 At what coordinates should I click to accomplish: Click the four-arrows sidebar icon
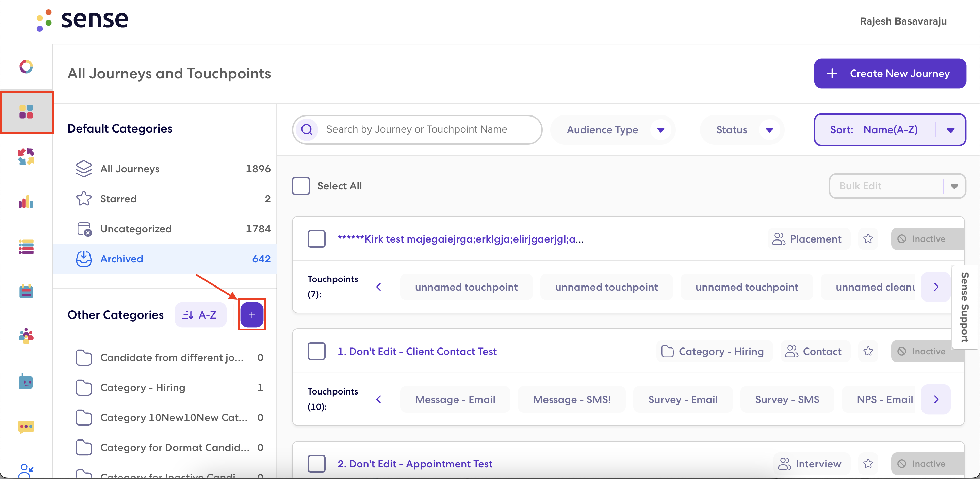click(26, 157)
